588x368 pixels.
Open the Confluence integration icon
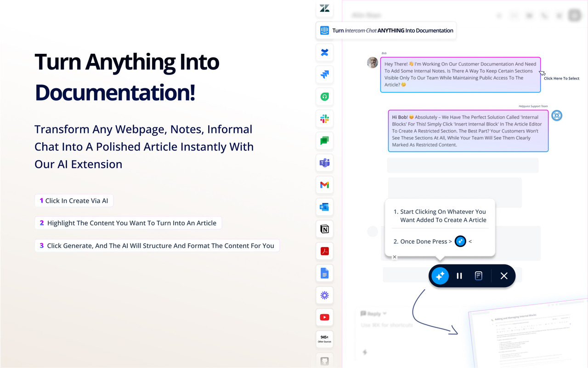point(324,52)
